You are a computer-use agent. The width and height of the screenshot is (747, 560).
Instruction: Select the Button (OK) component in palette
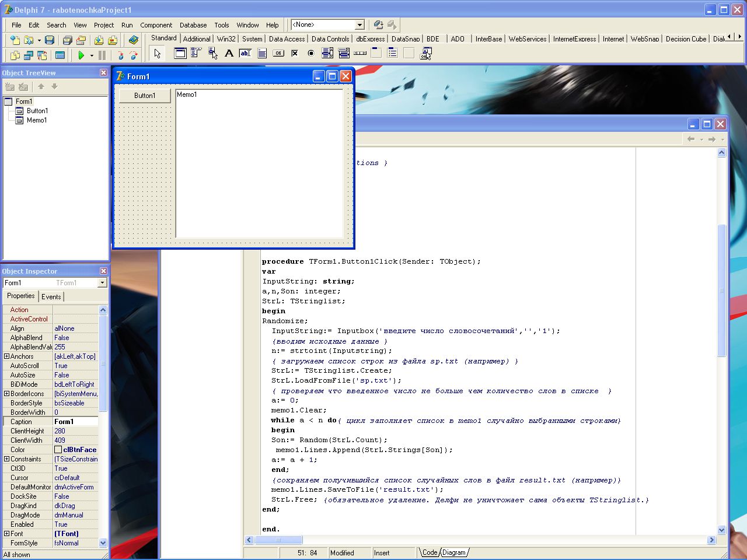278,53
